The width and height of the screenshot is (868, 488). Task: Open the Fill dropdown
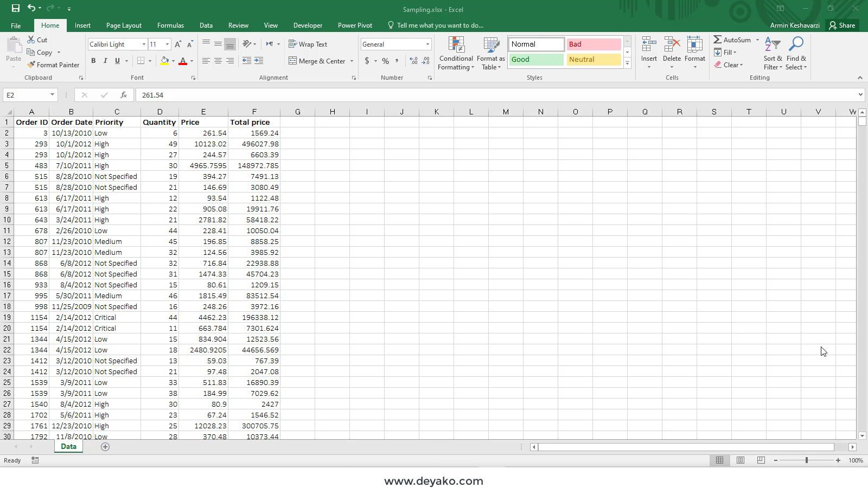[726, 53]
